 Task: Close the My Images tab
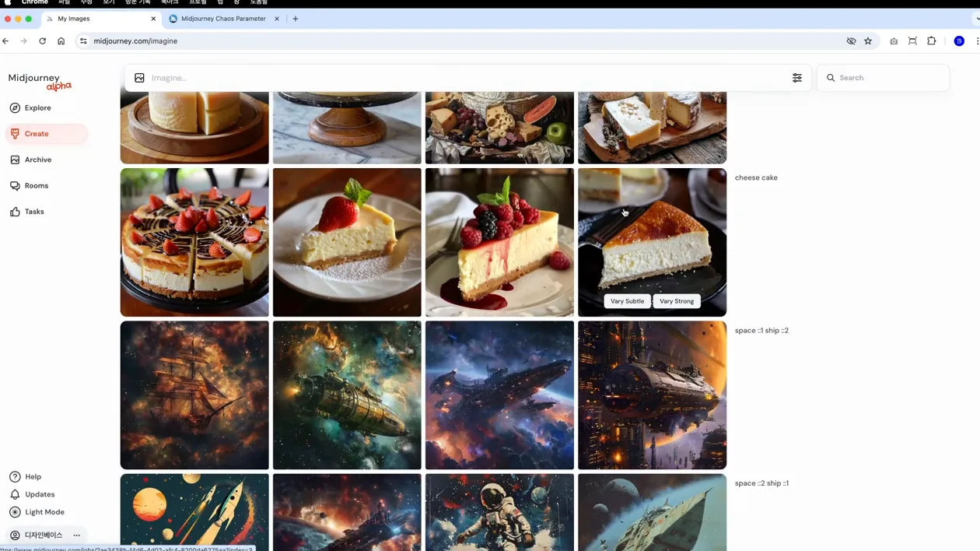coord(153,19)
